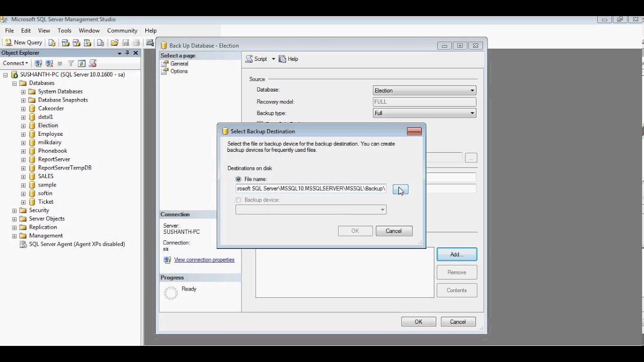Click the Open File folder icon
Viewport: 644px width, 362px height.
click(x=115, y=43)
